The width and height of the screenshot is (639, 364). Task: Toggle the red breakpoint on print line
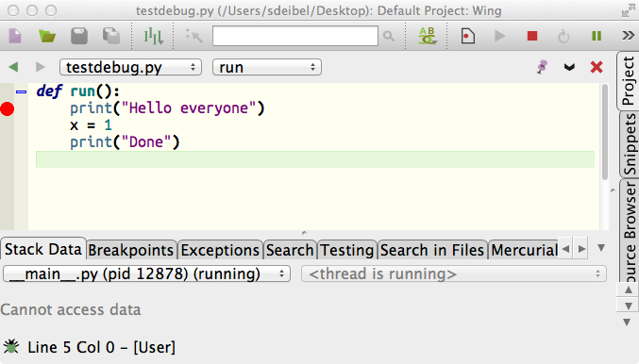[x=7, y=108]
